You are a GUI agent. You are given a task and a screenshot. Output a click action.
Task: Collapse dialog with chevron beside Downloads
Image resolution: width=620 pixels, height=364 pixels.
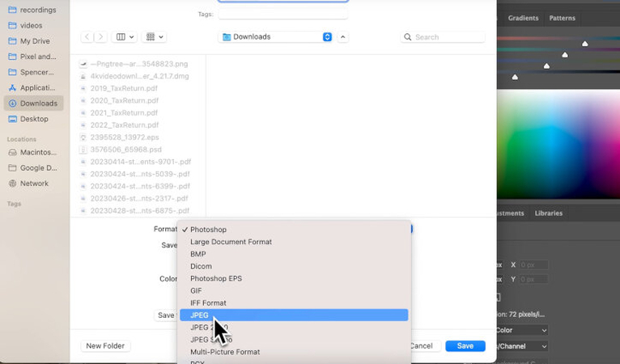tap(343, 37)
